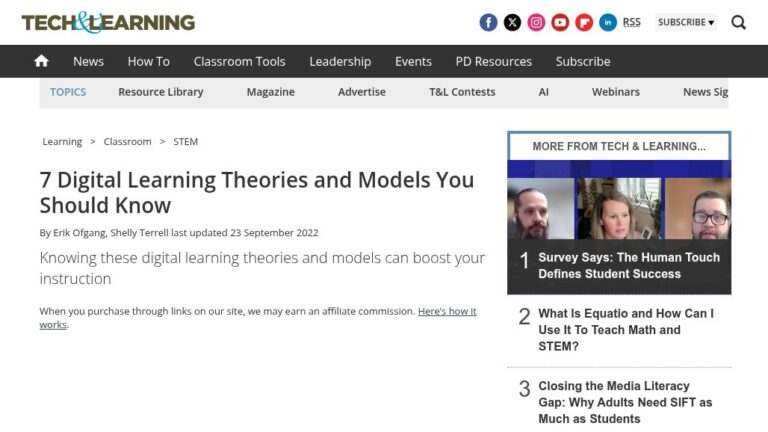This screenshot has width=768, height=432.
Task: Click the STEM breadcrumb
Action: tap(186, 142)
